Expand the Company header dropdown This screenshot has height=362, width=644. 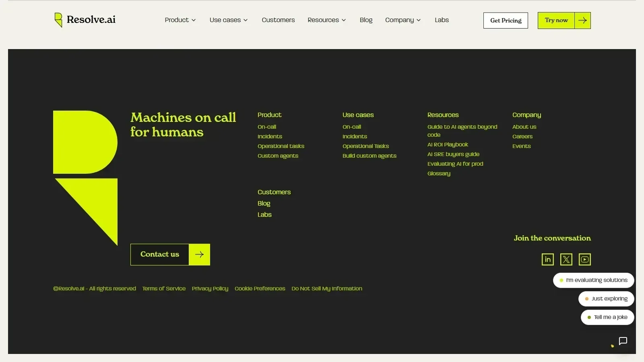pyautogui.click(x=403, y=20)
